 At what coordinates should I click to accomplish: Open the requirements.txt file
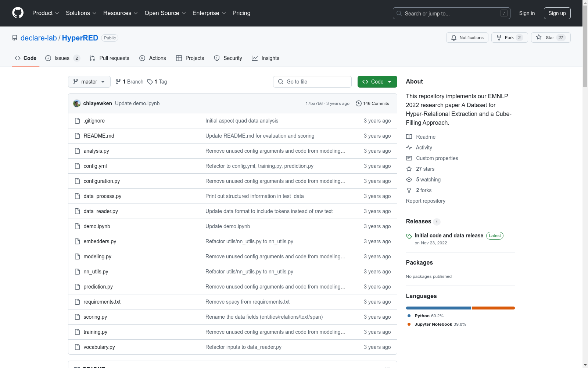pyautogui.click(x=102, y=302)
